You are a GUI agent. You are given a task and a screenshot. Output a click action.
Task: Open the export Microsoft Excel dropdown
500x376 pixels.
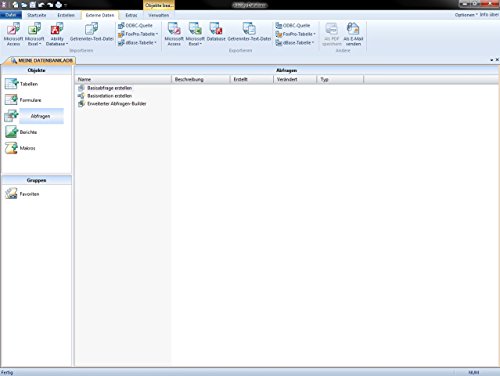[195, 34]
